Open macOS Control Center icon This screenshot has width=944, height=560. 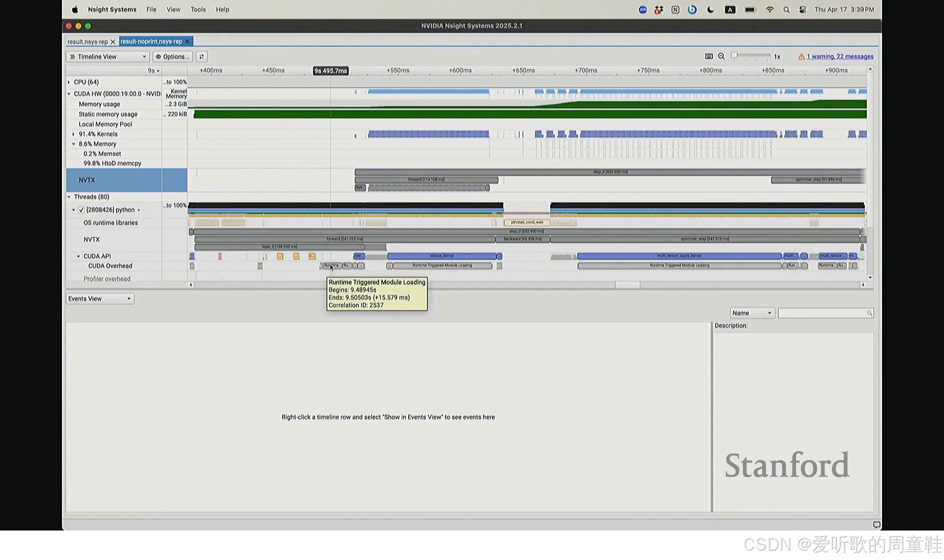(802, 10)
